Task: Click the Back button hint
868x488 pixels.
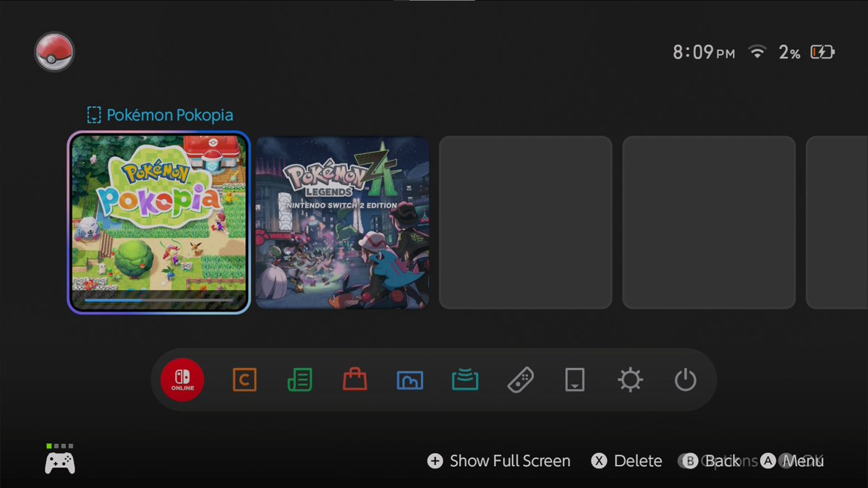Action: (x=712, y=461)
